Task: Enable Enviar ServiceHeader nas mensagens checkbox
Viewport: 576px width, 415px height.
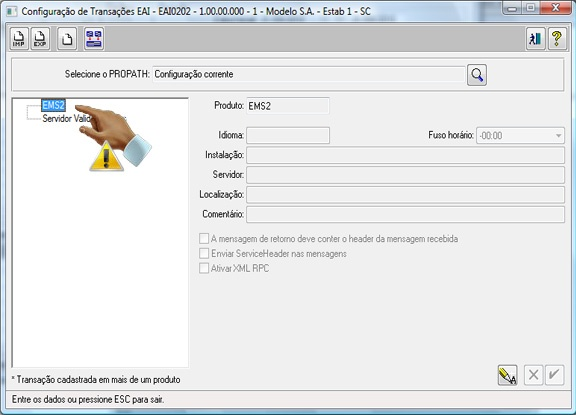Action: click(x=204, y=253)
